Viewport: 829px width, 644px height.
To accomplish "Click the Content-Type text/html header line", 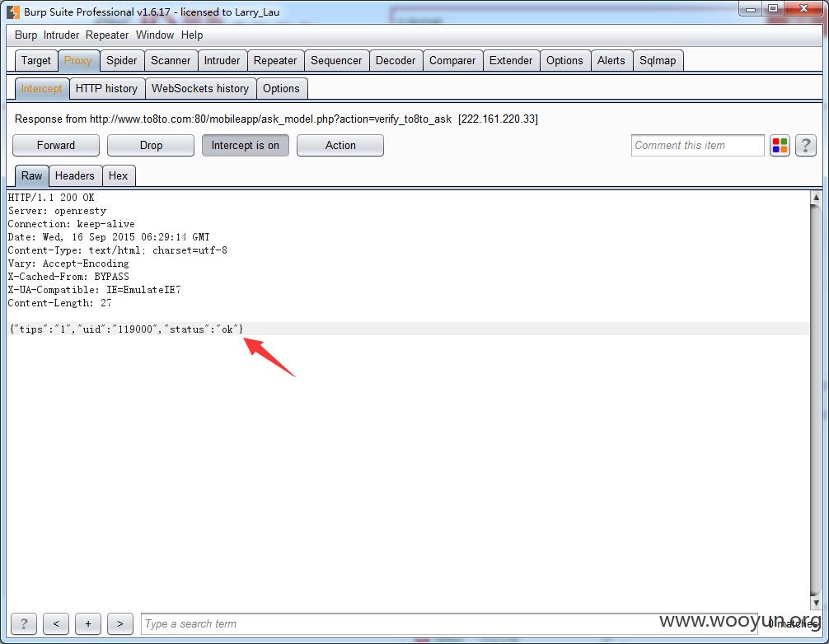I will [x=117, y=250].
